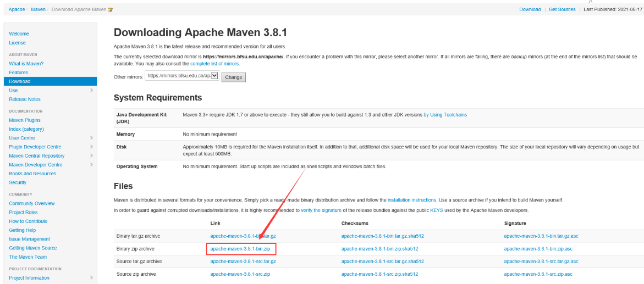The width and height of the screenshot is (644, 284).
Task: Select the highlighted Download sidebar item
Action: point(50,81)
